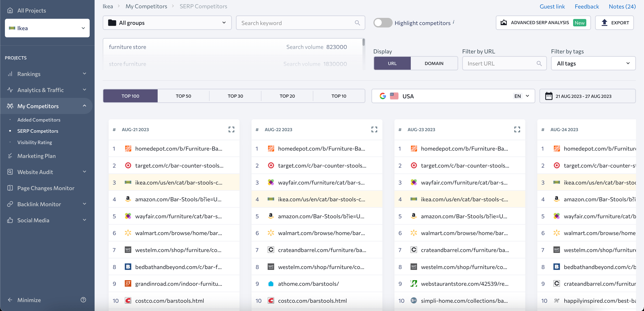Image resolution: width=644 pixels, height=311 pixels.
Task: Open the EN language dropdown
Action: point(521,96)
